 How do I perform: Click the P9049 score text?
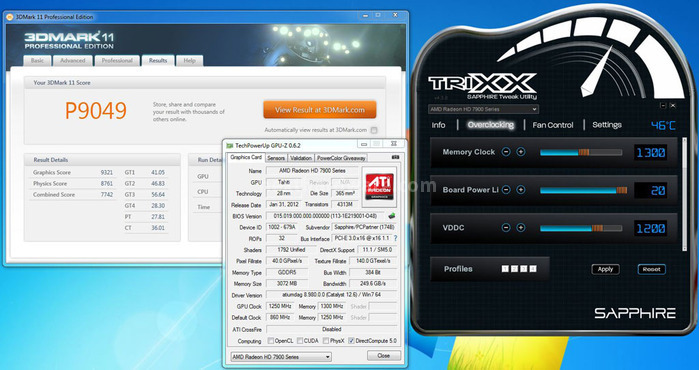(x=96, y=111)
